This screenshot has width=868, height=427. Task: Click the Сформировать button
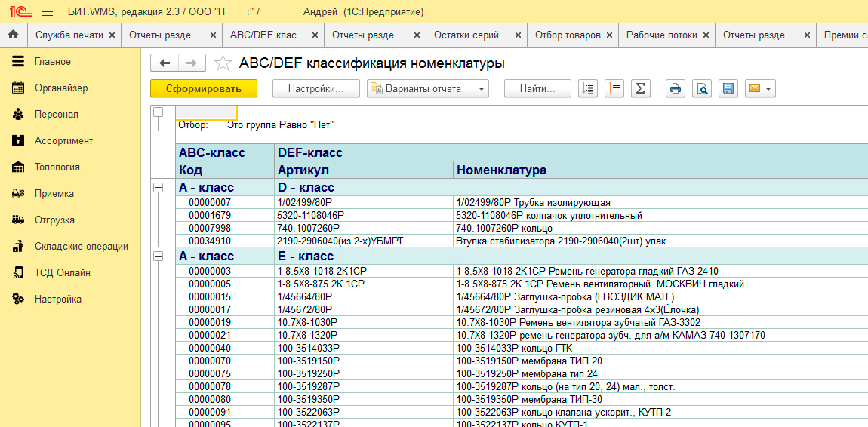pos(204,88)
